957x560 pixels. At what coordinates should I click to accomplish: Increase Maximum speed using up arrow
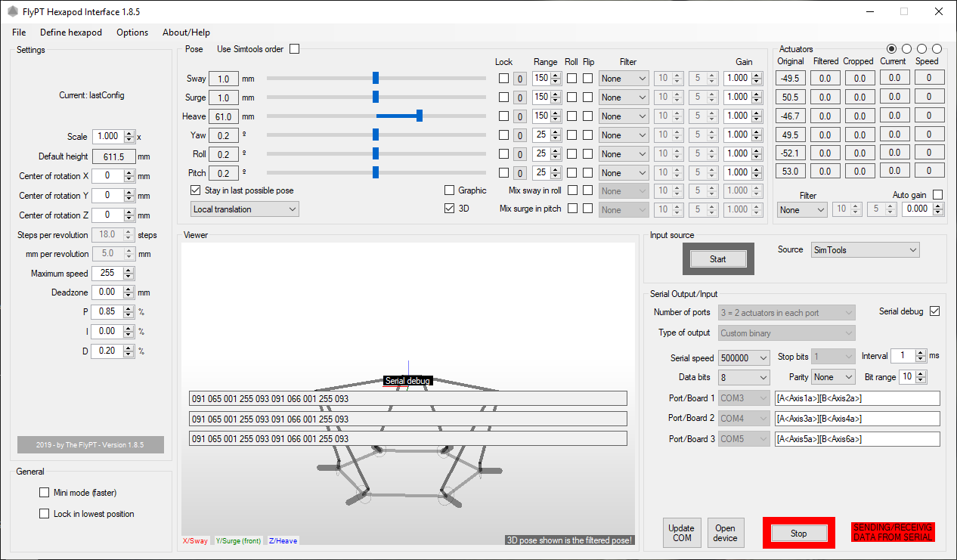(129, 271)
